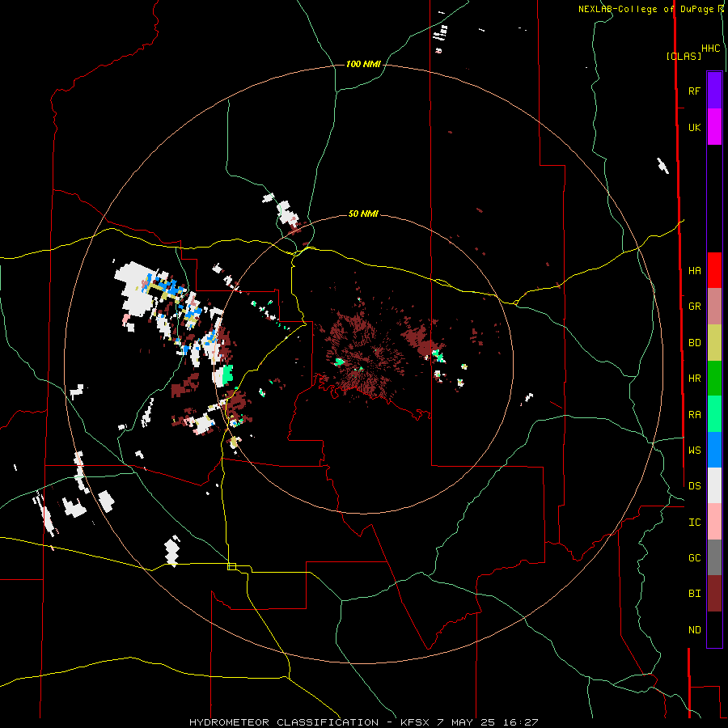Click the 16:27 timestamp
Viewport: 728px width, 728px height.
tap(521, 722)
